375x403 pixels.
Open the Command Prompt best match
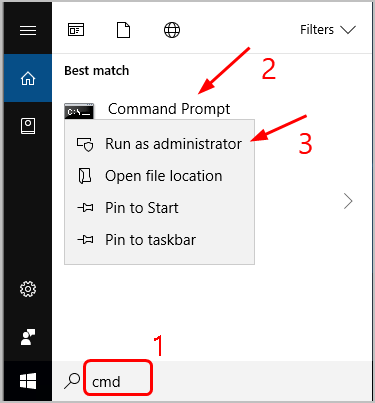(169, 109)
